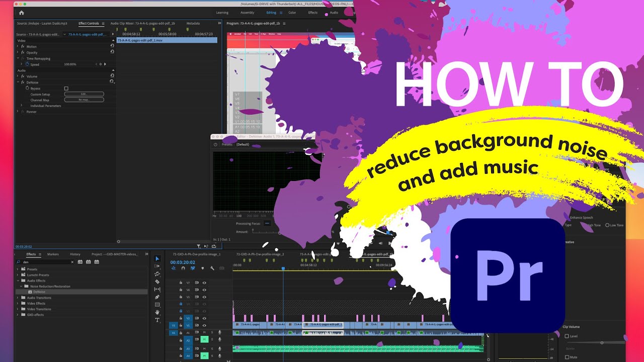Click Channel Map Re-map button
This screenshot has width=644, height=362.
tap(84, 100)
